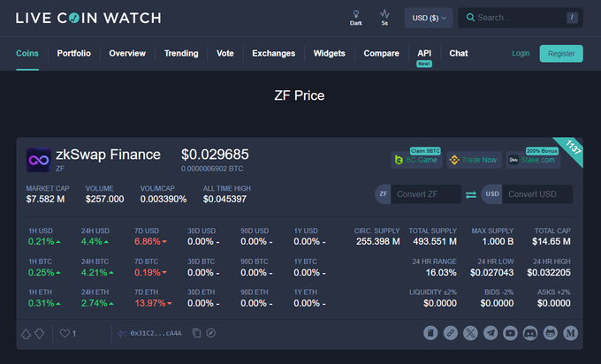Select the 0.0000006902 BTC price
601x364 pixels.
point(212,169)
